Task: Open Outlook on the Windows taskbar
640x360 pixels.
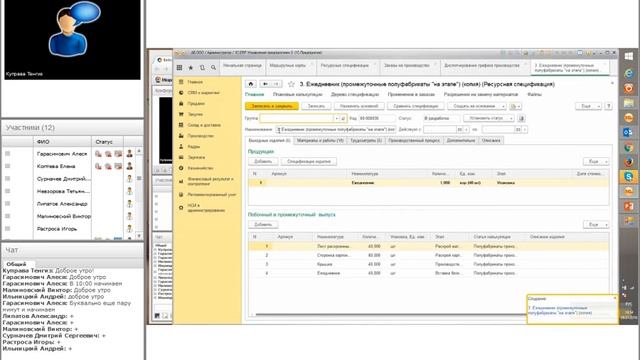Action: point(629,132)
